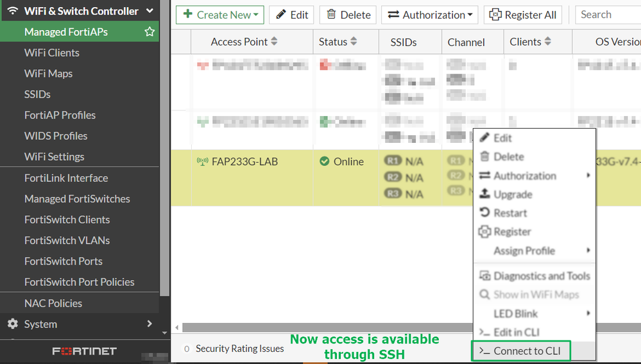Choose Edit in context menu
The width and height of the screenshot is (641, 364).
pos(534,138)
